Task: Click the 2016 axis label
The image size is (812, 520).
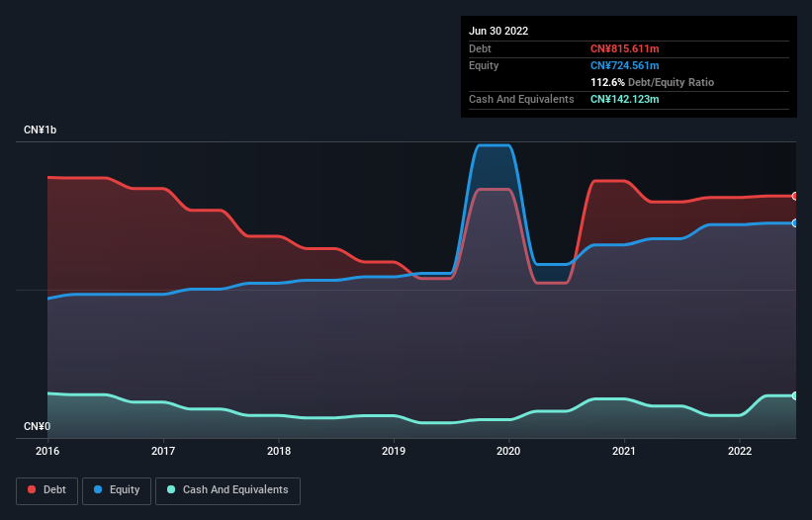Action: 47,451
